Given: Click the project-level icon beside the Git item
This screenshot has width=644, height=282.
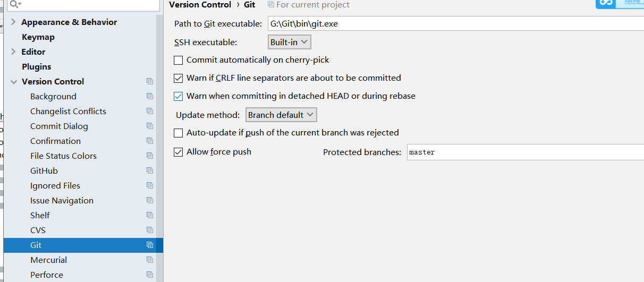Looking at the screenshot, I should [150, 245].
